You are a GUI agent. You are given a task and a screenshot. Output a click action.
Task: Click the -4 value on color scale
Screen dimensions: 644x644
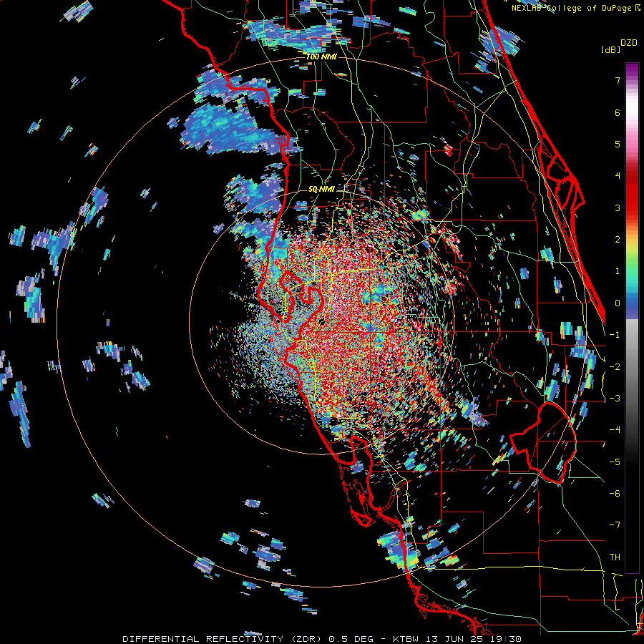click(615, 430)
